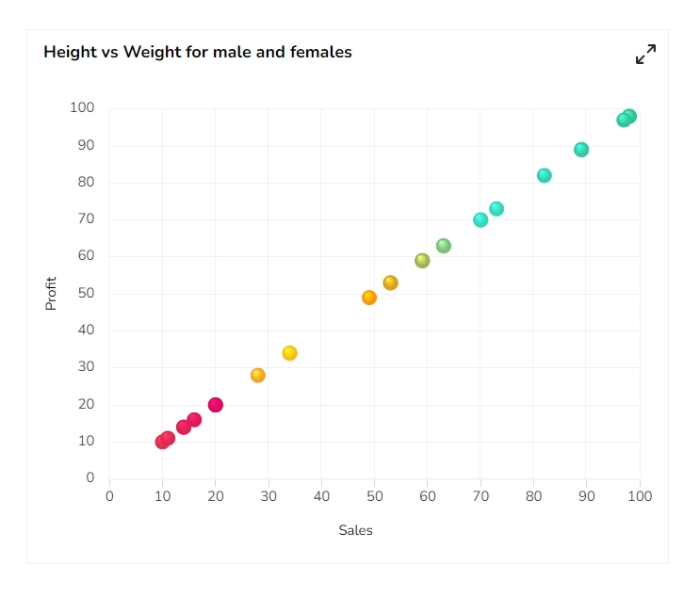Click the 50 tick label on the Sales axis
Image resolution: width=700 pixels, height=597 pixels.
pyautogui.click(x=375, y=496)
